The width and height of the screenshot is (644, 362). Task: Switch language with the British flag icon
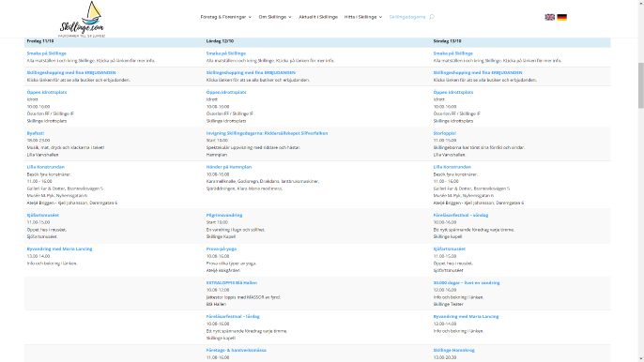(549, 17)
